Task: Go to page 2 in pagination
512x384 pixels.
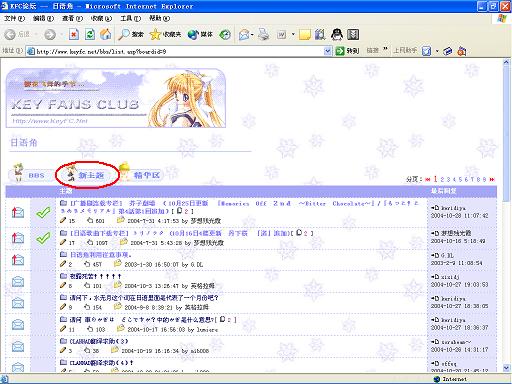Action: pos(442,179)
